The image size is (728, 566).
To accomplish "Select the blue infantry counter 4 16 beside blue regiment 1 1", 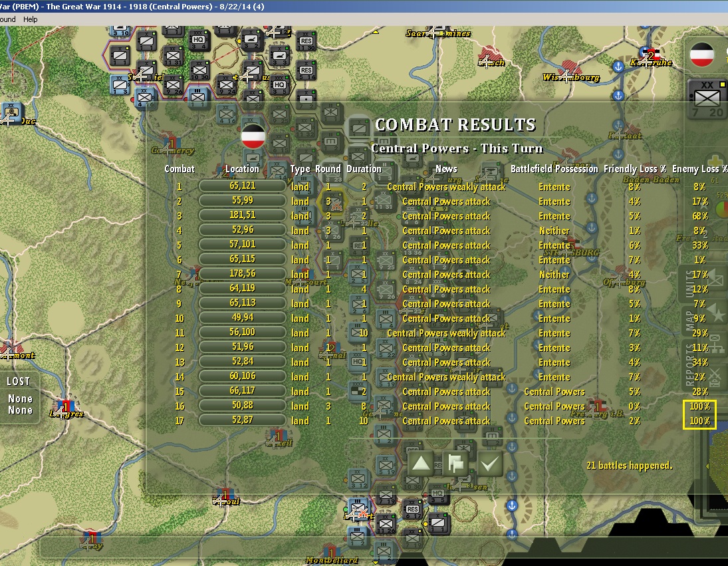I will 145,98.
